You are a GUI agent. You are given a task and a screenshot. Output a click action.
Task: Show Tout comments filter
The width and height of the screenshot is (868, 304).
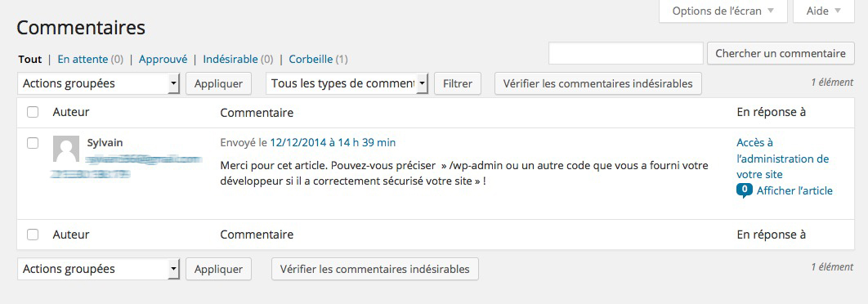point(30,60)
